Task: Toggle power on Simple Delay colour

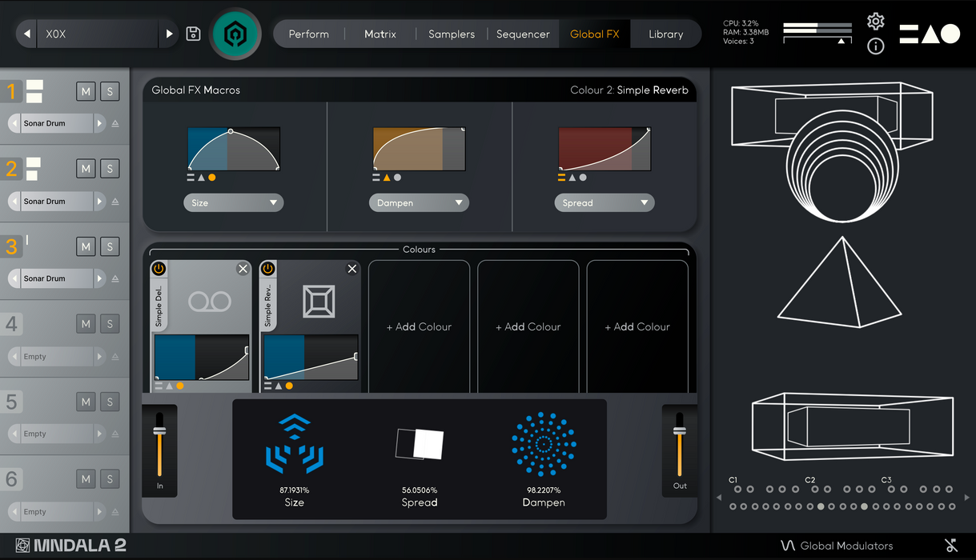Action: click(x=159, y=269)
